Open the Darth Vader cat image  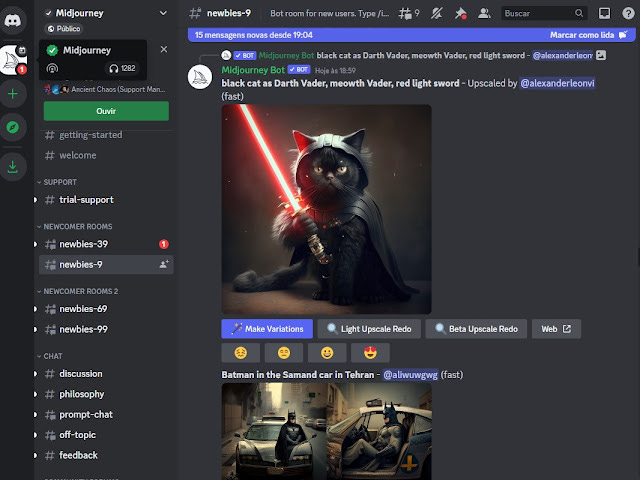coord(326,209)
